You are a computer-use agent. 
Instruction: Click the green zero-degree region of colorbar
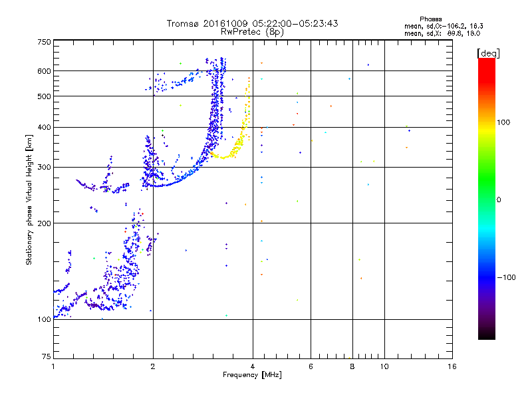coord(487,199)
